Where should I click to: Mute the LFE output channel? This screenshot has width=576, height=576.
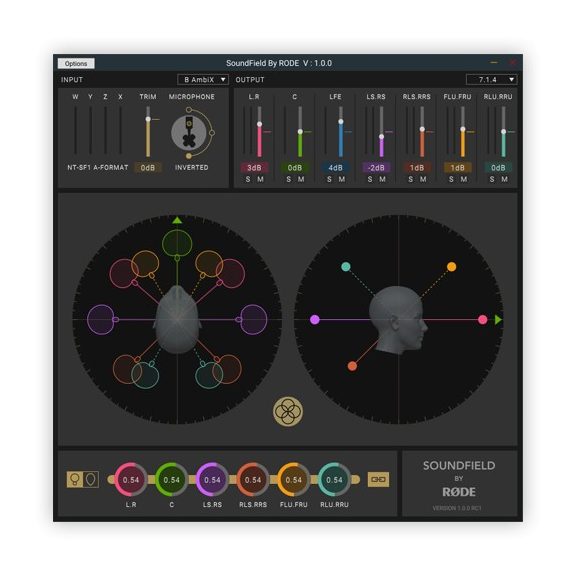(342, 179)
